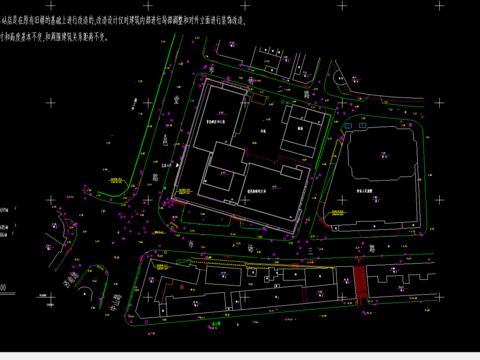Click the first line of description text
Image resolution: width=480 pixels, height=360 pixels.
[123, 21]
